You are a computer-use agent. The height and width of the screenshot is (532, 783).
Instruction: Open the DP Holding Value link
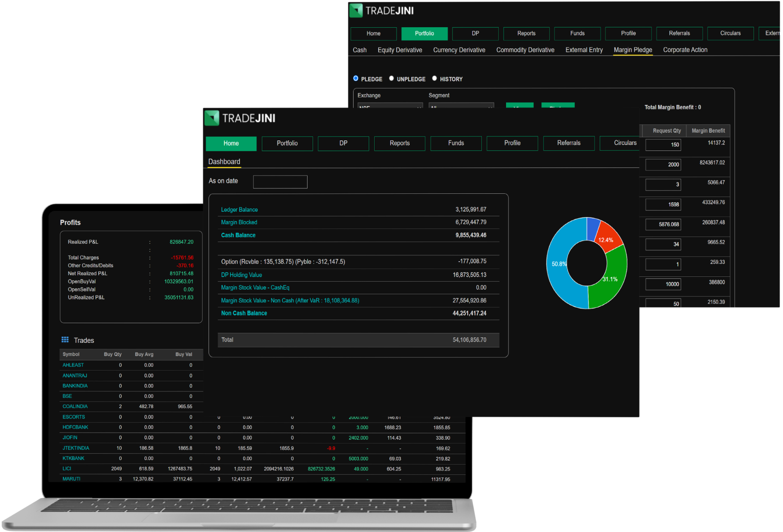[x=241, y=275]
